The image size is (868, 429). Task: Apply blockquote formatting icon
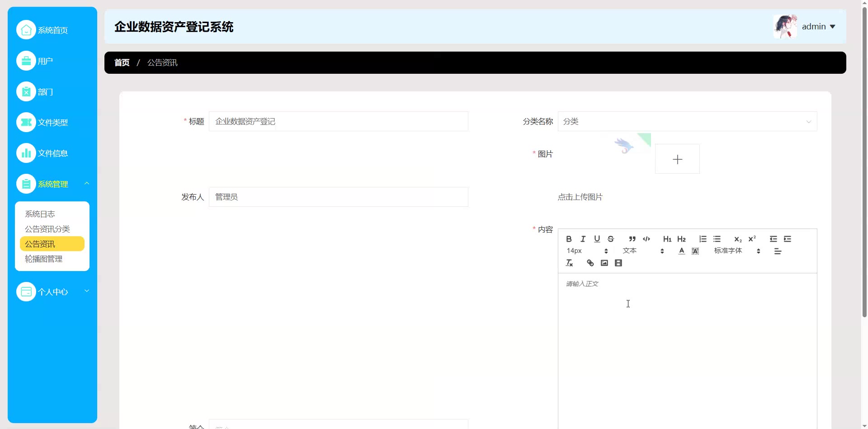(632, 239)
